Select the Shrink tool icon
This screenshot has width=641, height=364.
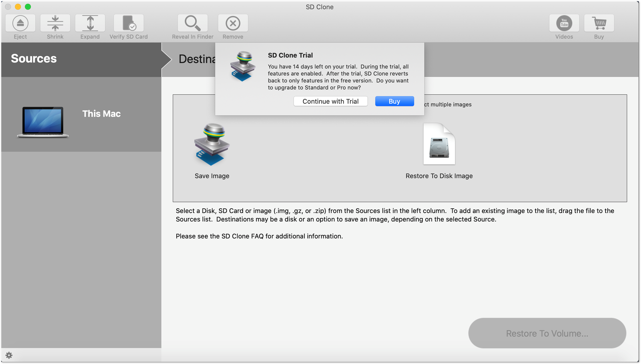click(55, 23)
